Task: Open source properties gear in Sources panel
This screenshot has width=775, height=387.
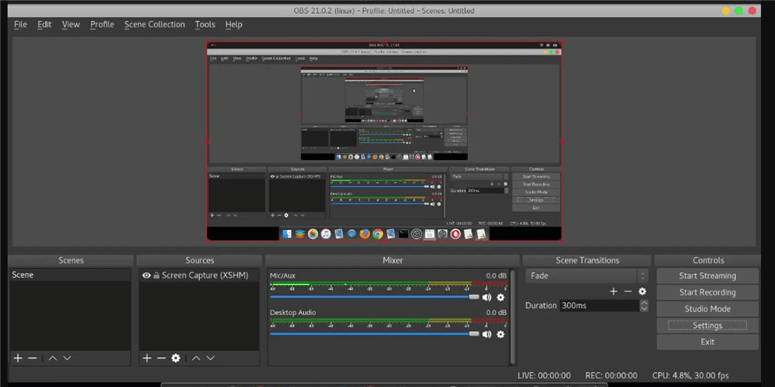Action: pos(175,358)
